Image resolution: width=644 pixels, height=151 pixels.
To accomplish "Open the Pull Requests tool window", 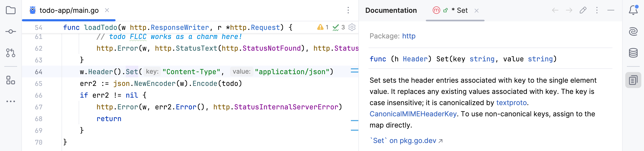I will click(x=11, y=53).
